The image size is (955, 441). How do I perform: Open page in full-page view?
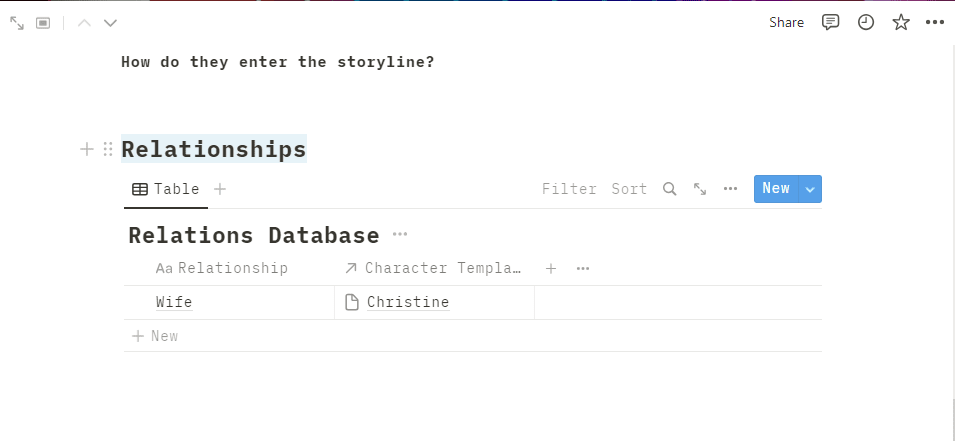[x=17, y=22]
